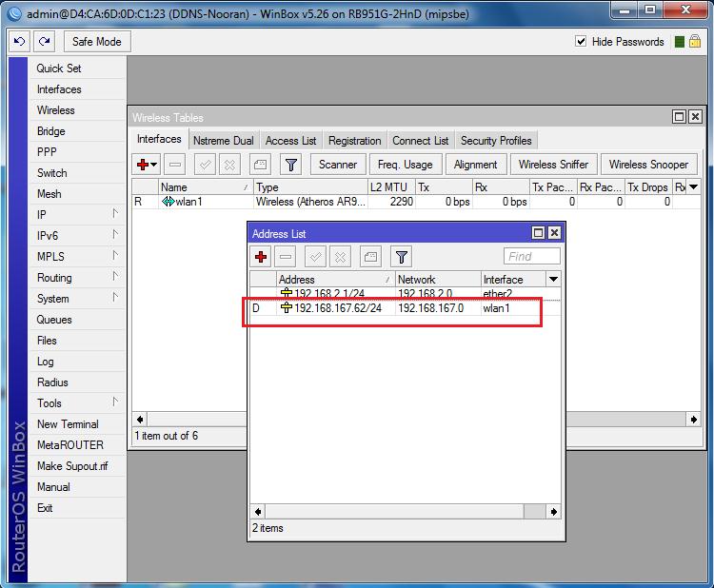Click the Scanner button
The height and width of the screenshot is (588, 714).
[x=338, y=165]
